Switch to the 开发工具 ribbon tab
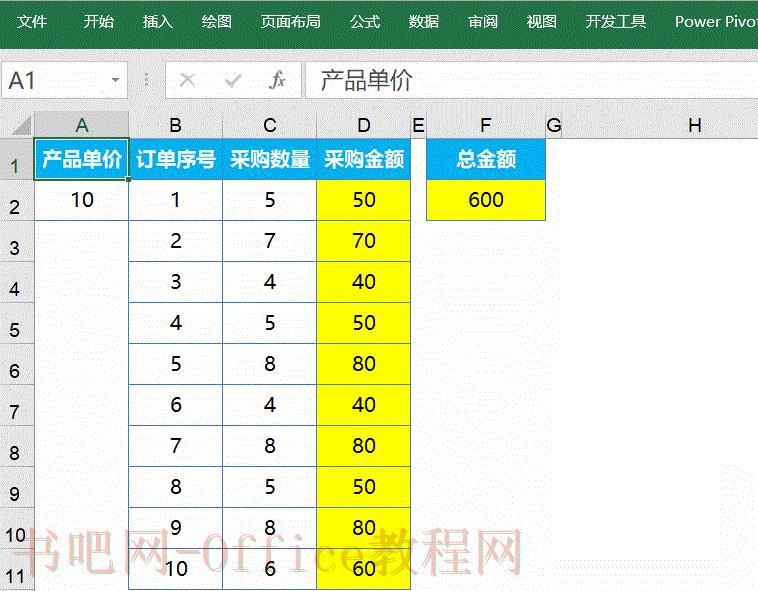758x591 pixels. point(616,22)
